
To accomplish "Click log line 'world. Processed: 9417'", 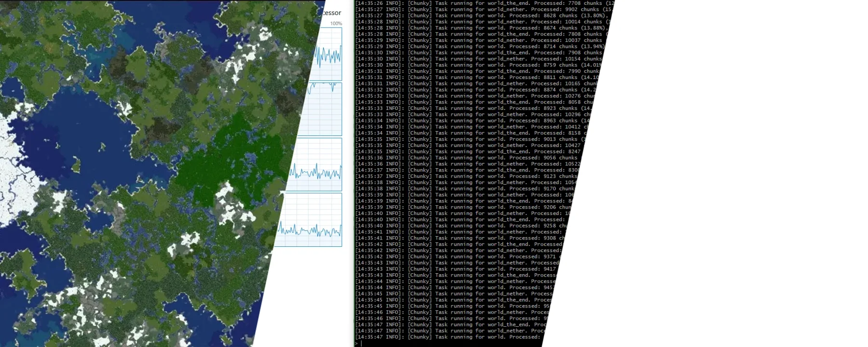I will (456, 269).
